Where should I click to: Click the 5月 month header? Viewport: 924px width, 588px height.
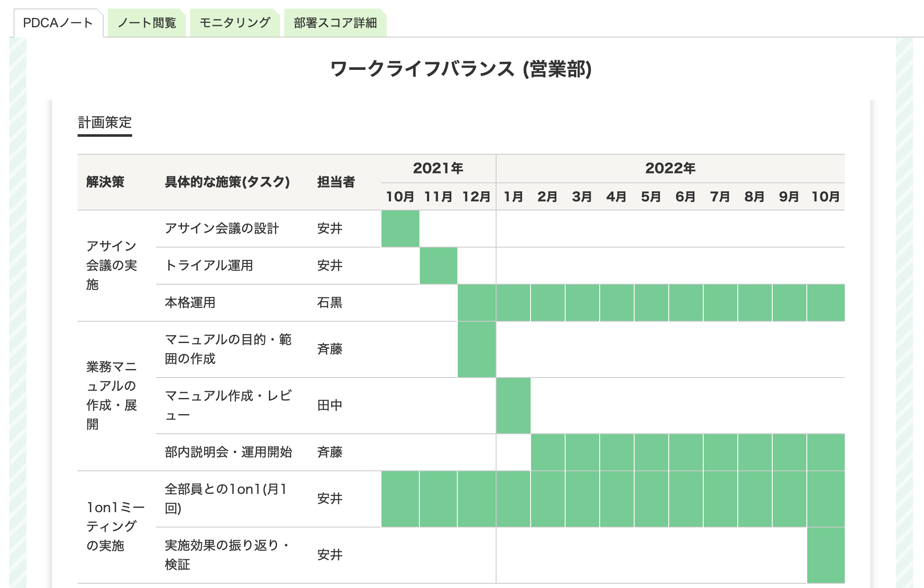tap(651, 197)
